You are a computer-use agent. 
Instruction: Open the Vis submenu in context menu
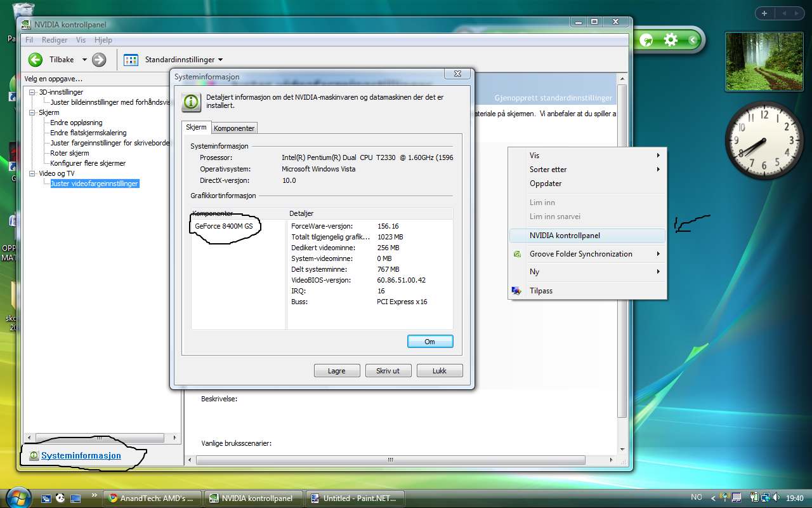pyautogui.click(x=587, y=156)
